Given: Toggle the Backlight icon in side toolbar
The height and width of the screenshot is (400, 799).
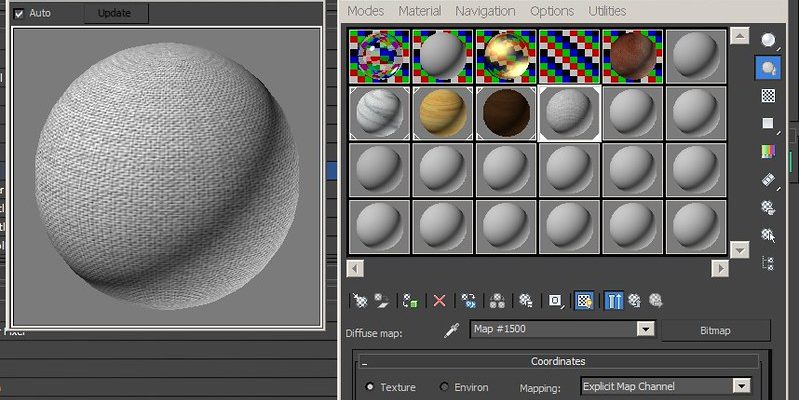Looking at the screenshot, I should [768, 69].
